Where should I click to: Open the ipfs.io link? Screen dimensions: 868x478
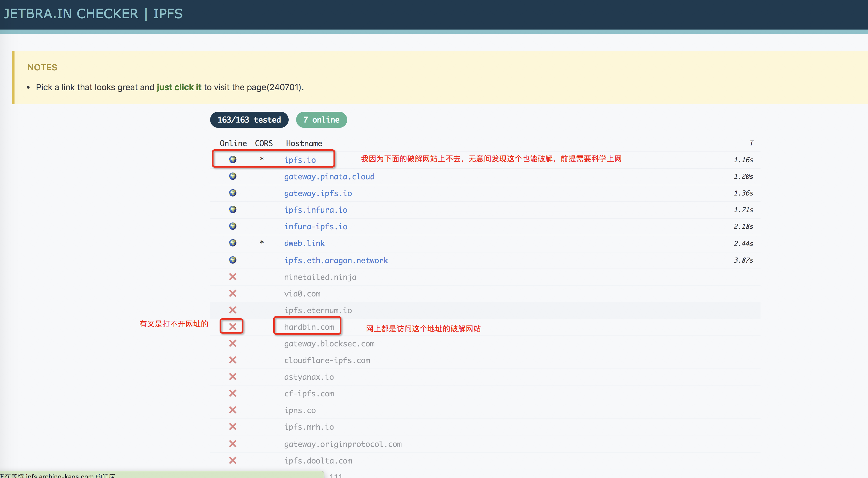pyautogui.click(x=300, y=160)
